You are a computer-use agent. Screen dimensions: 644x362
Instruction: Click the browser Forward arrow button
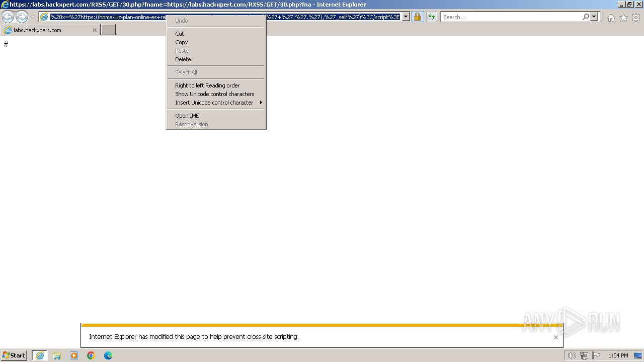click(22, 17)
